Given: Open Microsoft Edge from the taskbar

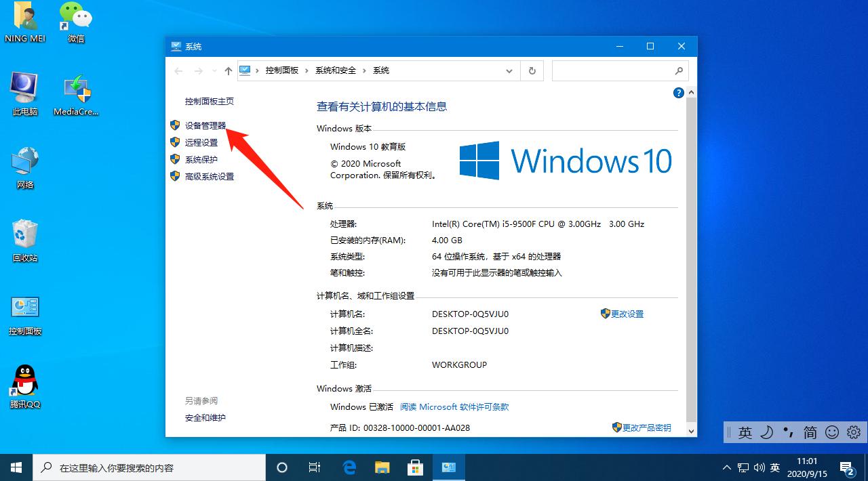Looking at the screenshot, I should (x=349, y=467).
